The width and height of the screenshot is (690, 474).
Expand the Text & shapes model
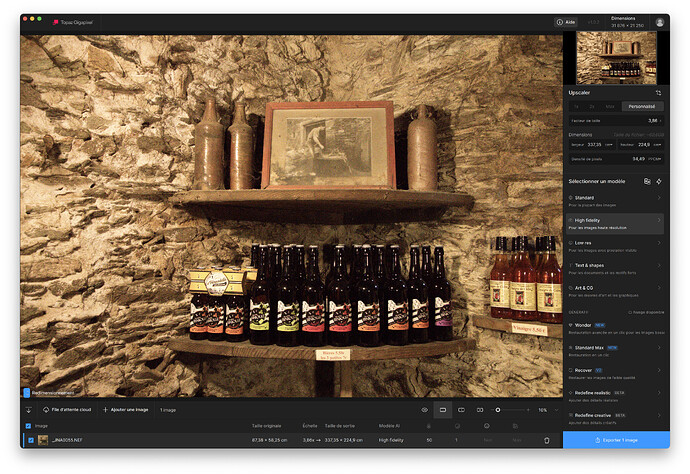658,265
